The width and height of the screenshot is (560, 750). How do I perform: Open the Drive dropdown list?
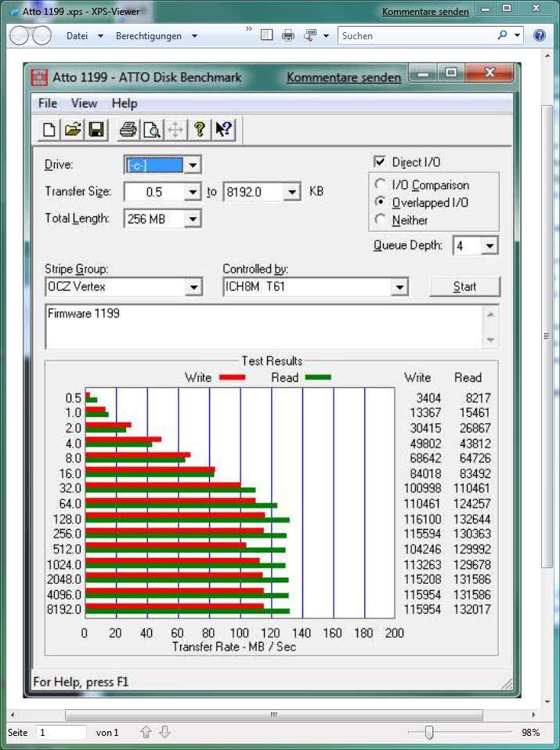click(x=192, y=165)
